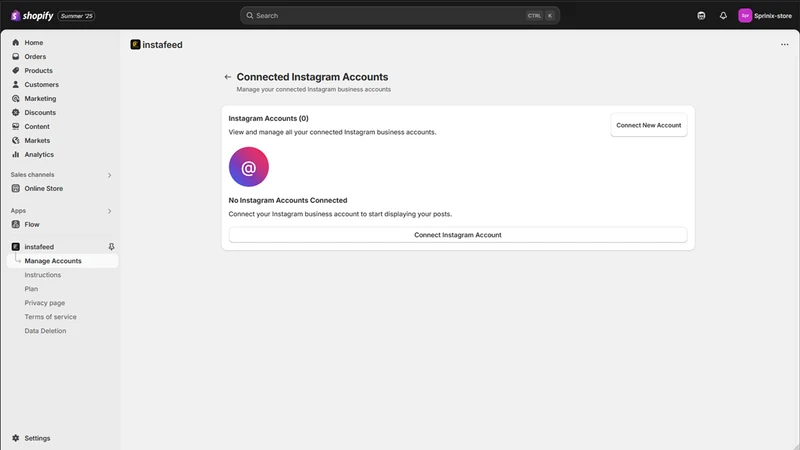Expand the Sales channels chevron
The height and width of the screenshot is (450, 800).
(109, 175)
